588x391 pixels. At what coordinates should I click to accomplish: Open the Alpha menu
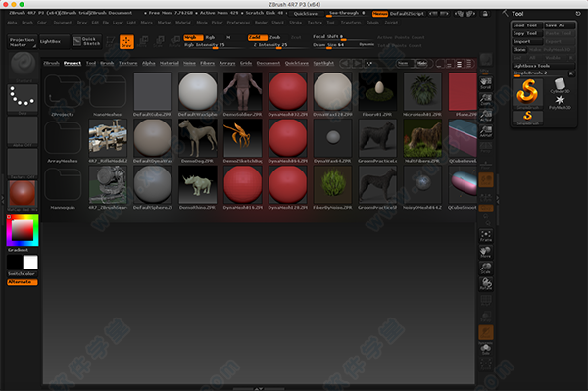point(12,23)
